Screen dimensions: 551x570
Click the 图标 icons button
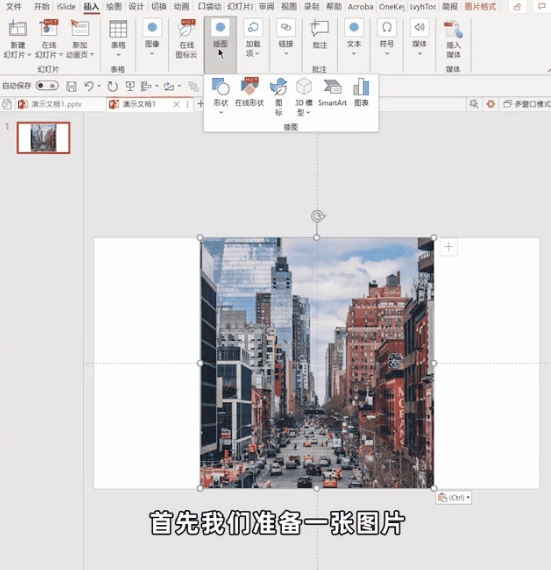pos(279,96)
